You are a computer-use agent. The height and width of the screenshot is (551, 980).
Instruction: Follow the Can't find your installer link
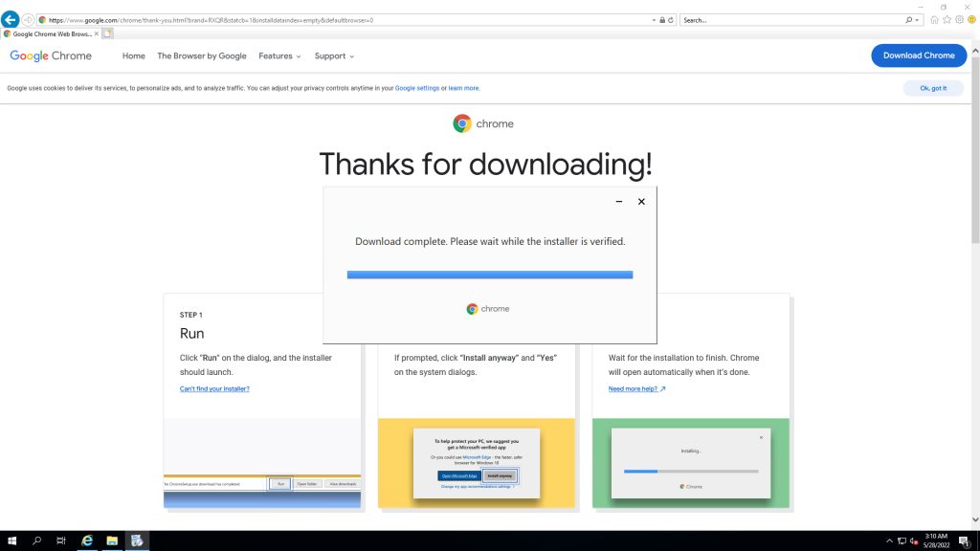[x=214, y=389]
